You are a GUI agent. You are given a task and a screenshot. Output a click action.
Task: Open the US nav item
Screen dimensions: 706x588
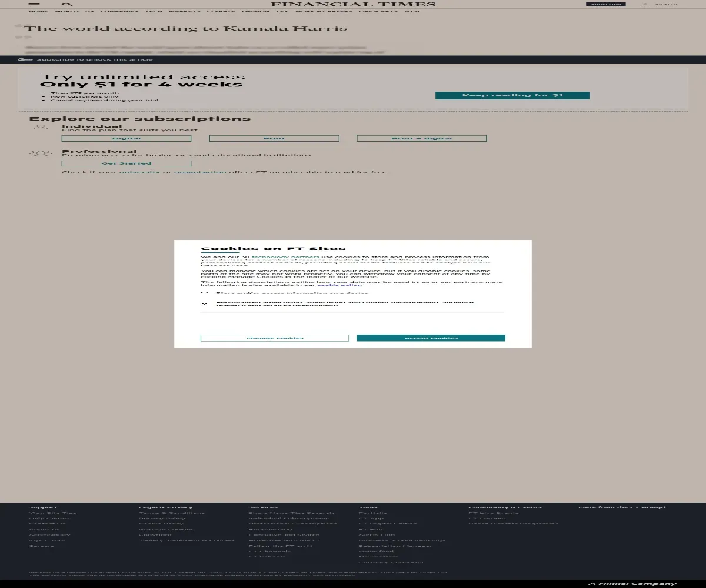point(89,11)
